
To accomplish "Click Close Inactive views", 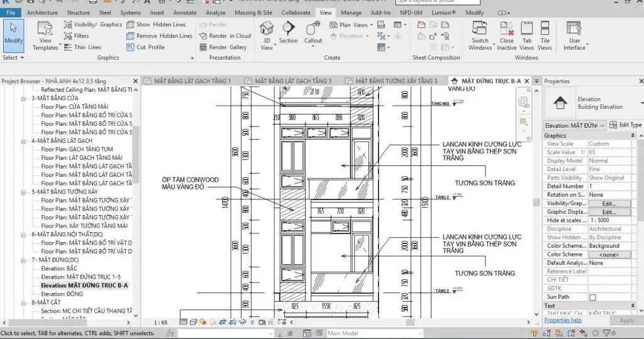I will click(x=507, y=36).
